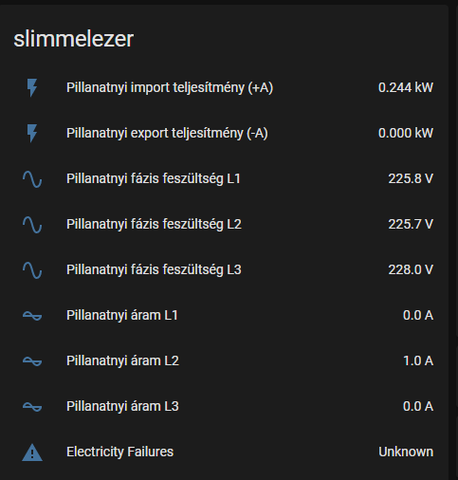Image resolution: width=458 pixels, height=480 pixels.
Task: Click the sine wave icon for feszültség L2
Action: (x=32, y=224)
